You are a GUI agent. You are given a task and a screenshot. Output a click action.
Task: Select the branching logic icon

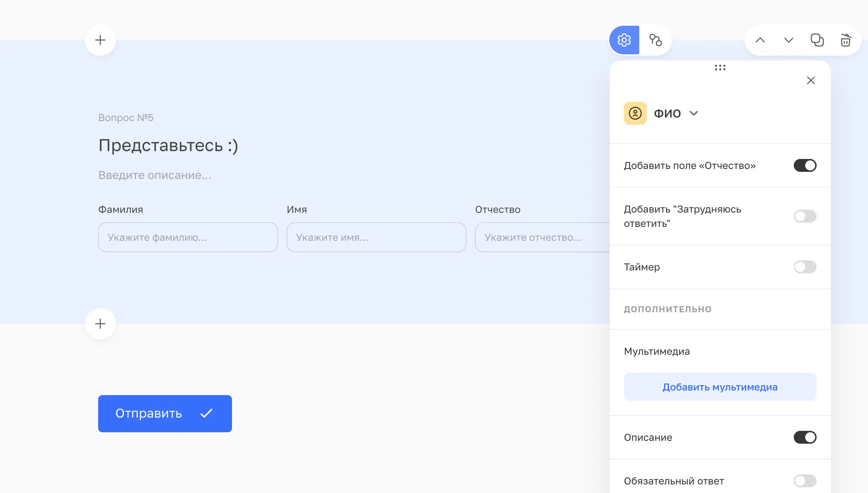click(x=656, y=40)
